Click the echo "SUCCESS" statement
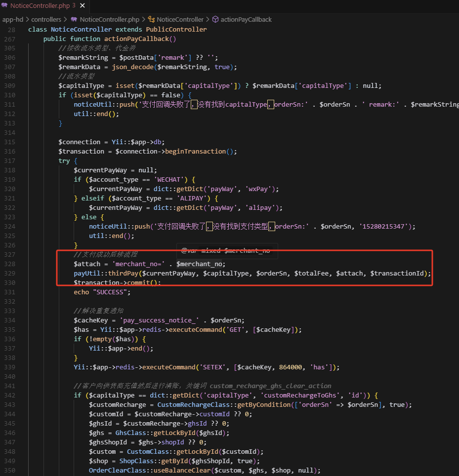Image resolution: width=459 pixels, height=476 pixels. point(102,292)
